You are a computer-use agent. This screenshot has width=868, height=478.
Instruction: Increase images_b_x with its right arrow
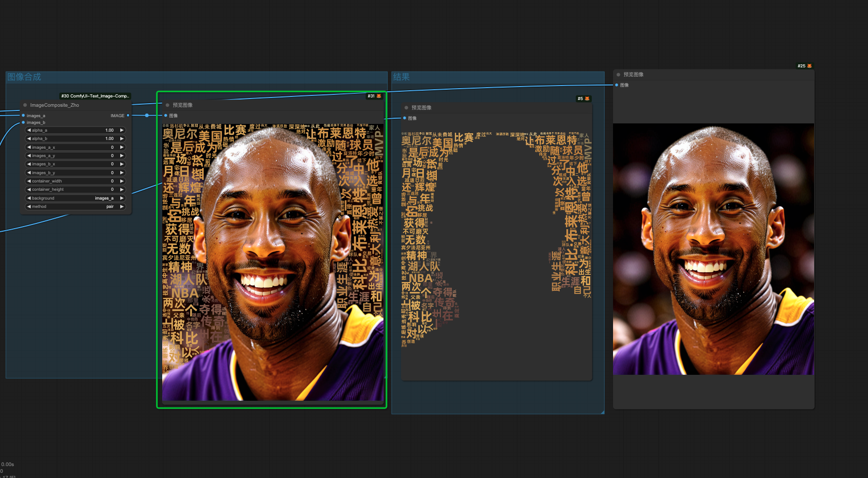click(x=122, y=164)
